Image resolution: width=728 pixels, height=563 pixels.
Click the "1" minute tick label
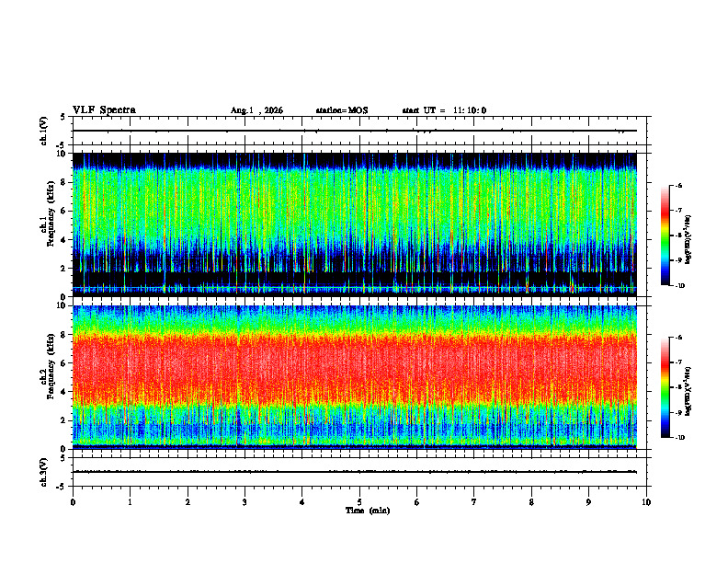130,502
